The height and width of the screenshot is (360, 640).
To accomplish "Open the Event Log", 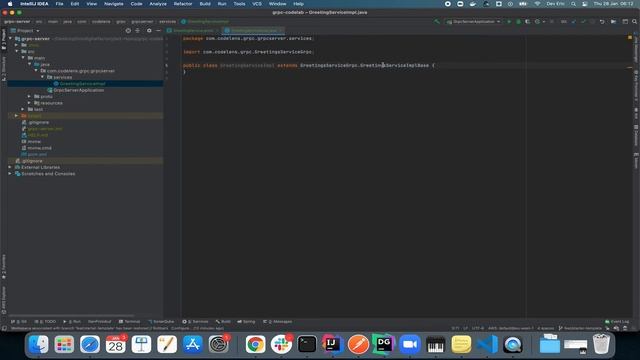I will pos(617,322).
